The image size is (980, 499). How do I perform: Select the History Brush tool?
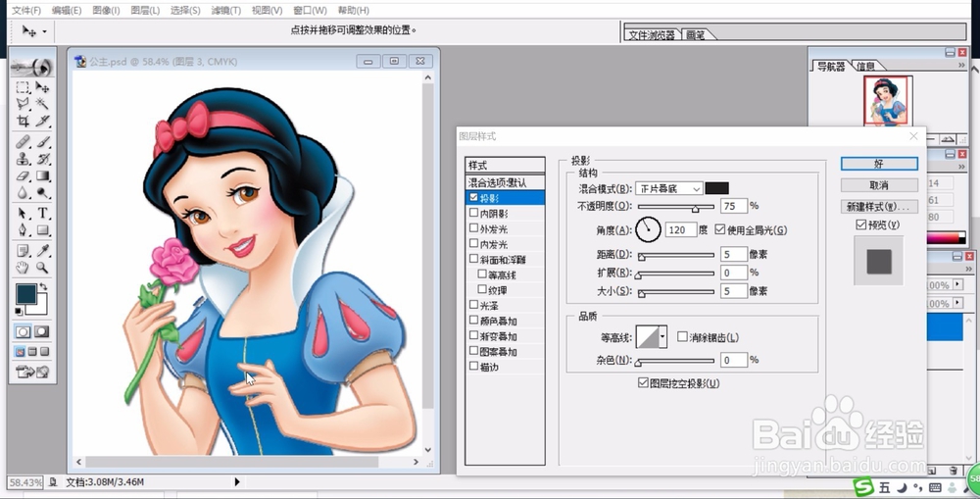[42, 160]
